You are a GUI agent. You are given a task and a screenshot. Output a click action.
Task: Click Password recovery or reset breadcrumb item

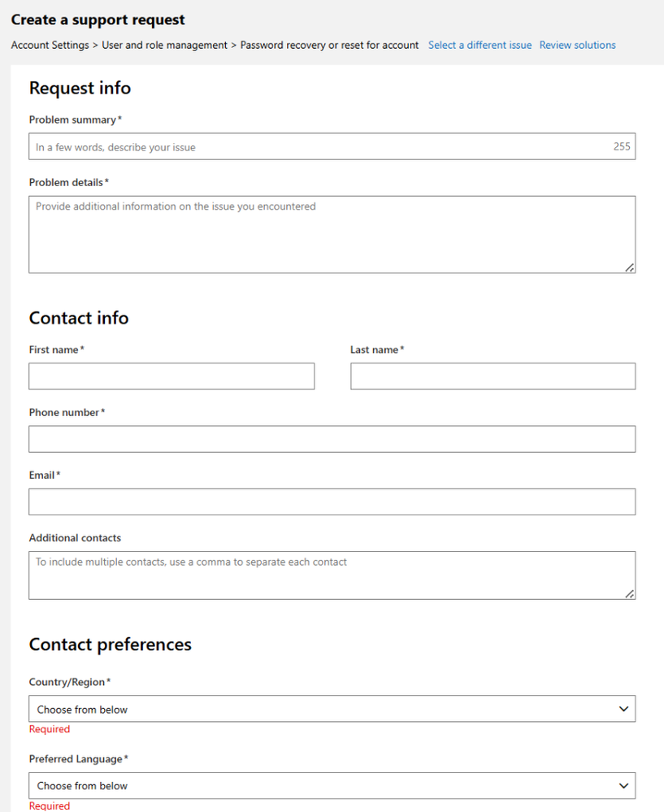pos(329,46)
